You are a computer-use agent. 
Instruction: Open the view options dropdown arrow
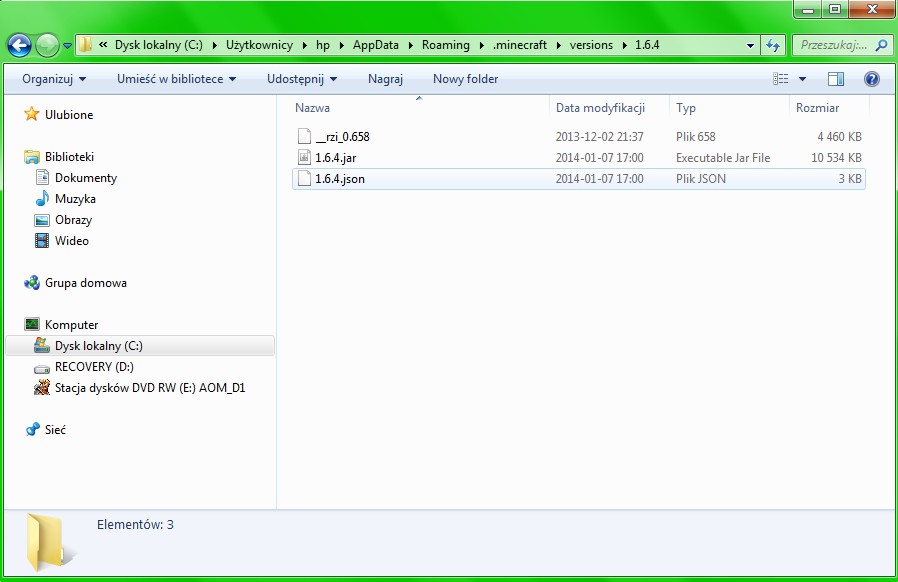point(802,79)
